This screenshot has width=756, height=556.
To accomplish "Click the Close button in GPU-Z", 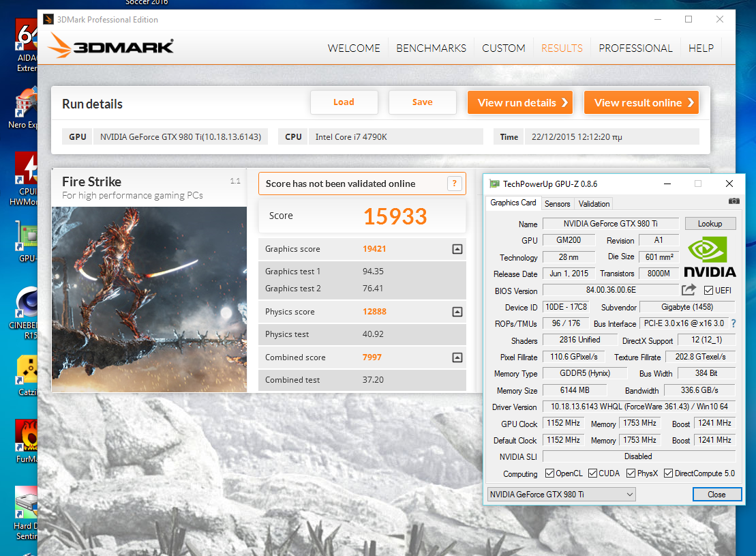I will (716, 494).
